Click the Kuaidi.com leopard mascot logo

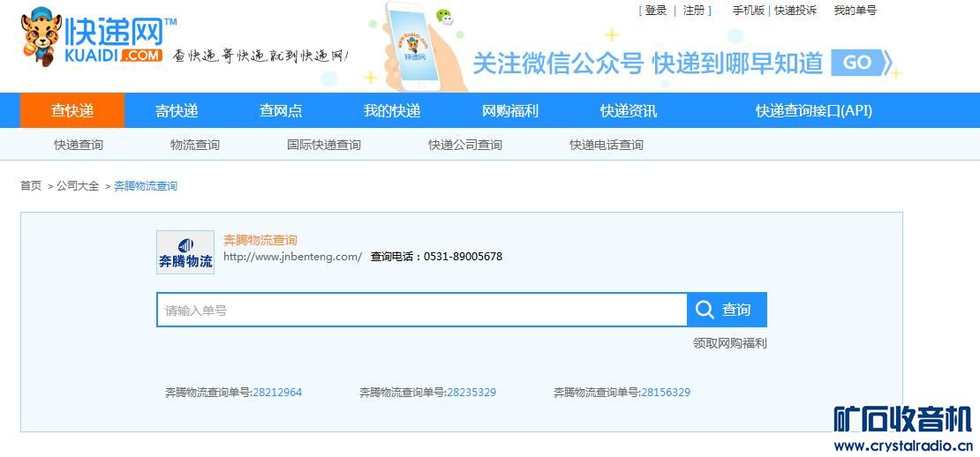tap(41, 36)
